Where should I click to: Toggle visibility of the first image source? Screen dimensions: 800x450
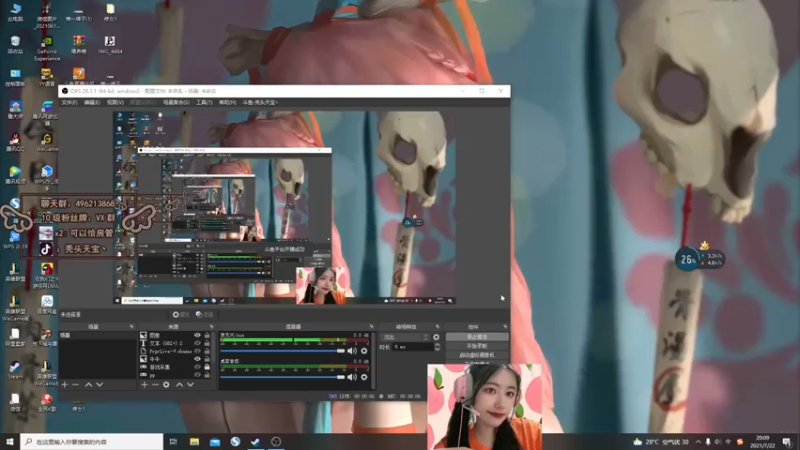click(197, 335)
